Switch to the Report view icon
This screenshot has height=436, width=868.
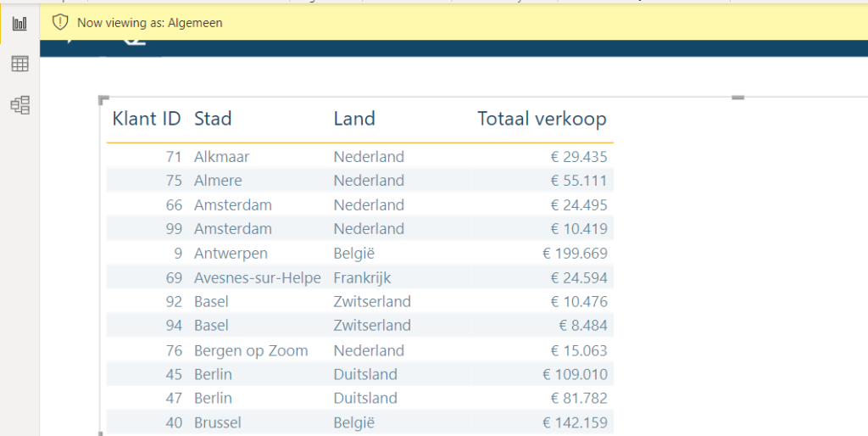pos(19,23)
